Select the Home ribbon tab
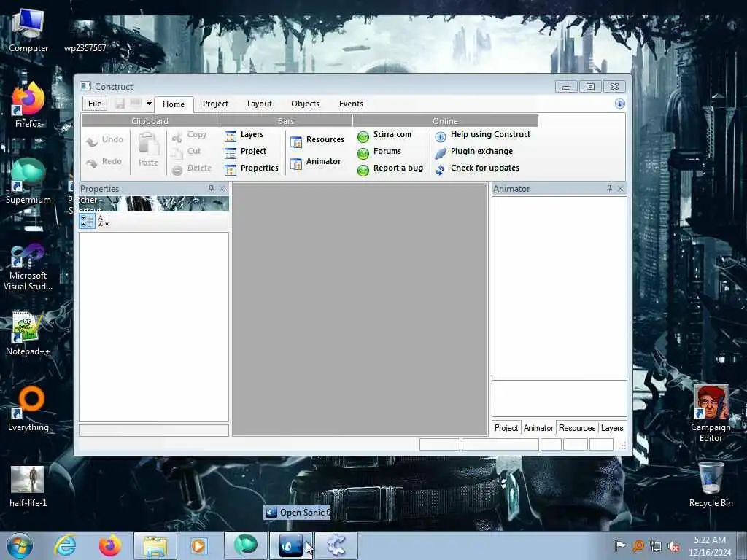The image size is (747, 560). tap(174, 104)
